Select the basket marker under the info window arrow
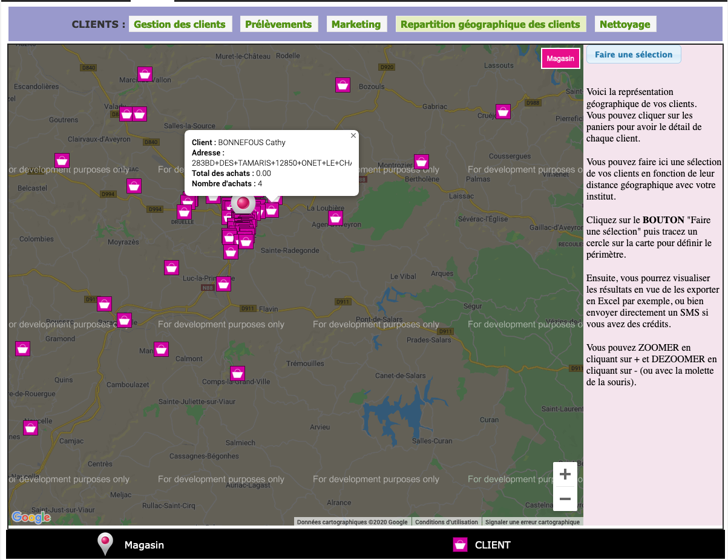The height and width of the screenshot is (560, 728). tap(272, 210)
